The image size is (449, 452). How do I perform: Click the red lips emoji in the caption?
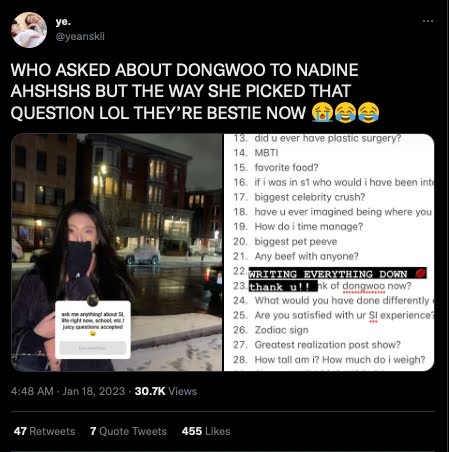(421, 273)
